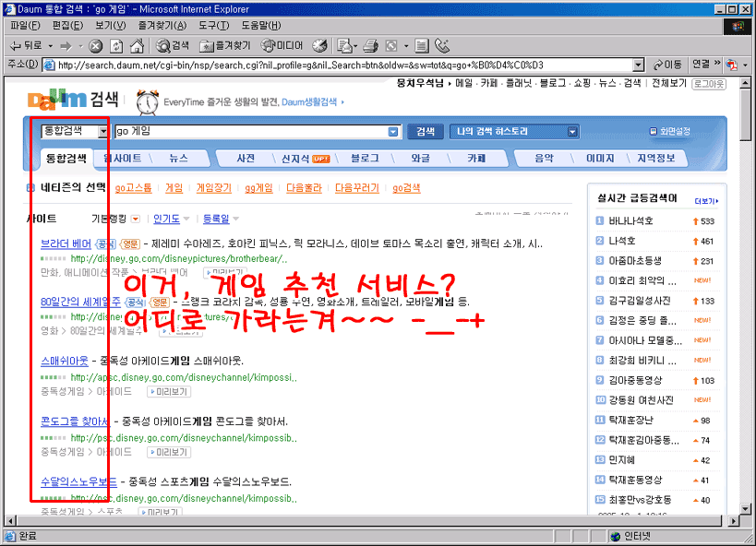Click the 화면설정 screen settings link
The image size is (756, 546).
pyautogui.click(x=670, y=131)
